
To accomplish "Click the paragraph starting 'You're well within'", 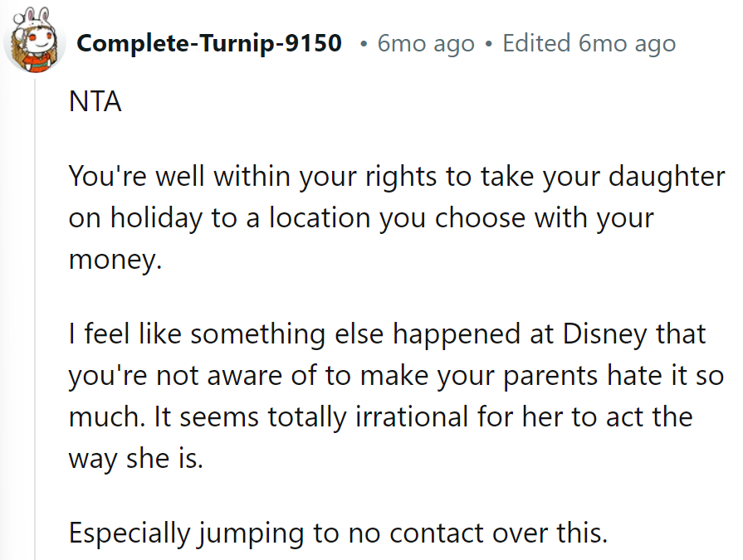I will click(397, 217).
